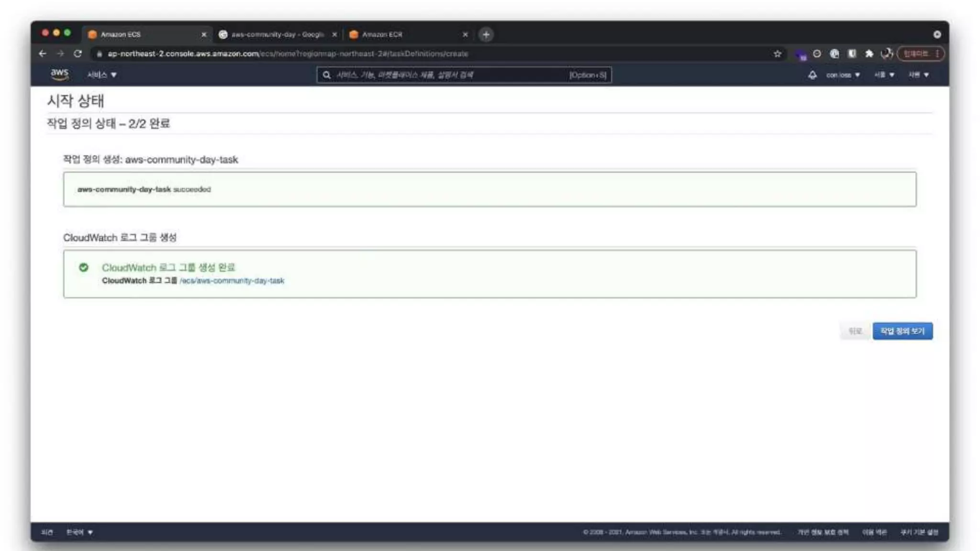Image resolution: width=980 pixels, height=551 pixels.
Task: Click the 작업 정의 보기 button
Action: (902, 331)
